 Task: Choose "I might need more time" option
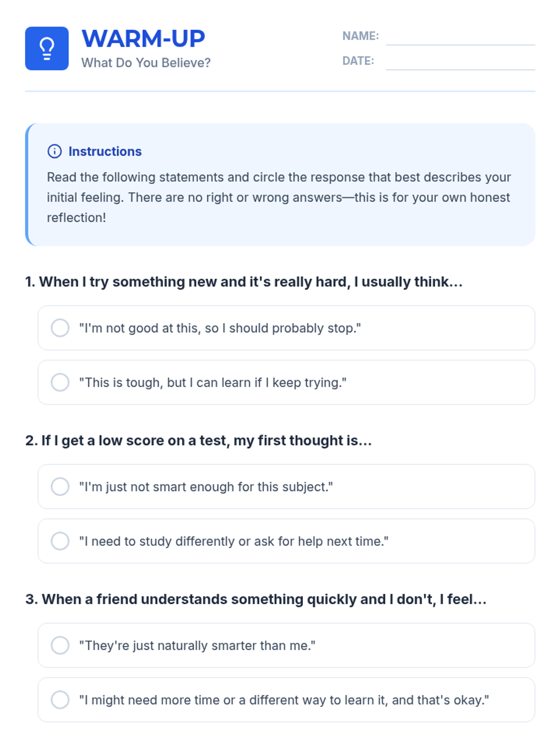tap(60, 700)
